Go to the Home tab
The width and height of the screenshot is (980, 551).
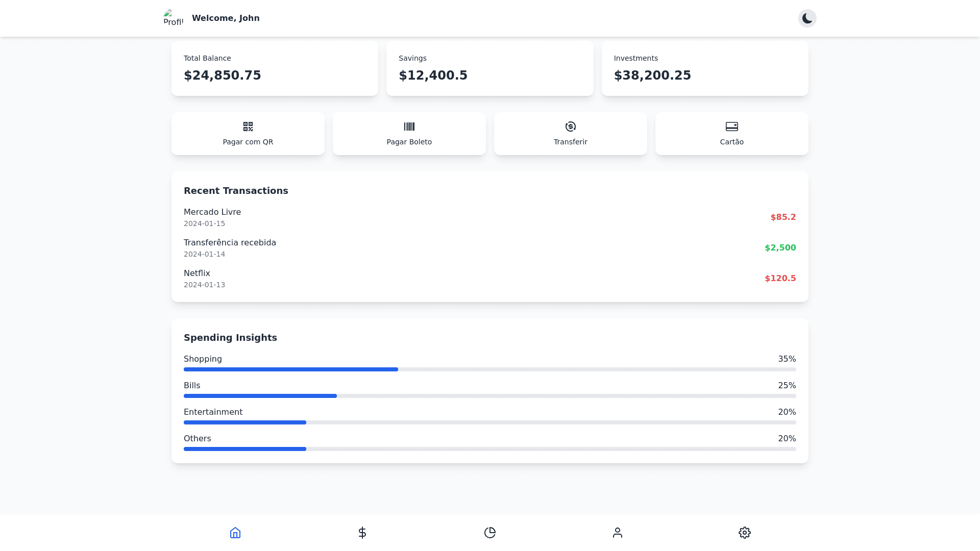(x=235, y=533)
